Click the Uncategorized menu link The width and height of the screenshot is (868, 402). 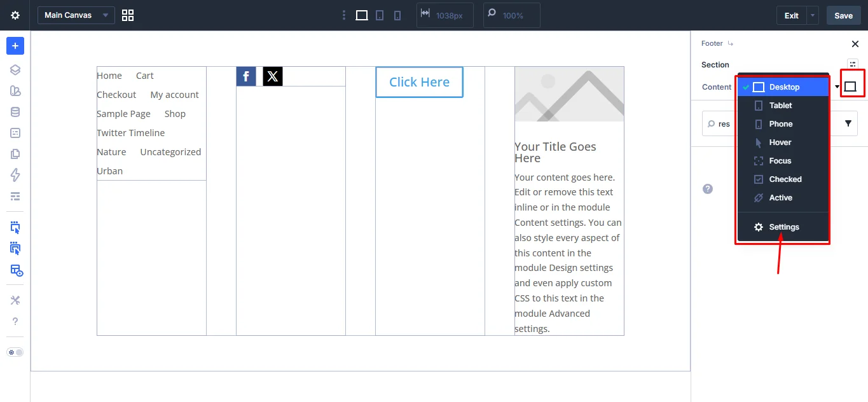[170, 152]
